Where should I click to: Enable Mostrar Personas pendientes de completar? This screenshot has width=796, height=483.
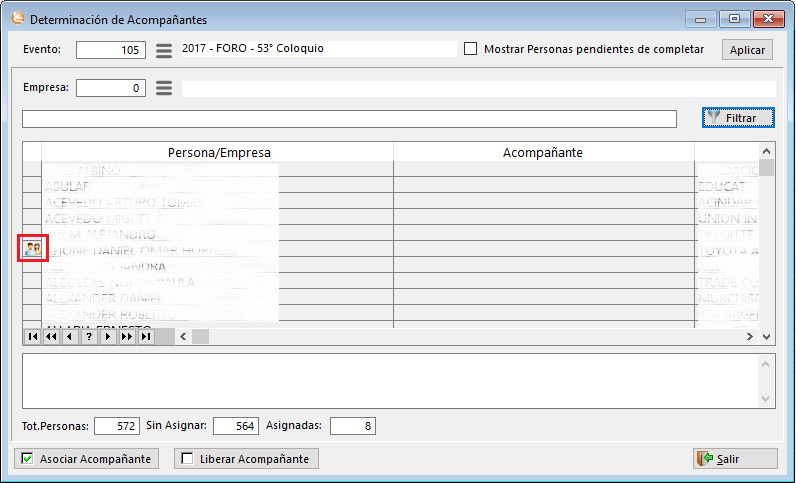(x=471, y=49)
